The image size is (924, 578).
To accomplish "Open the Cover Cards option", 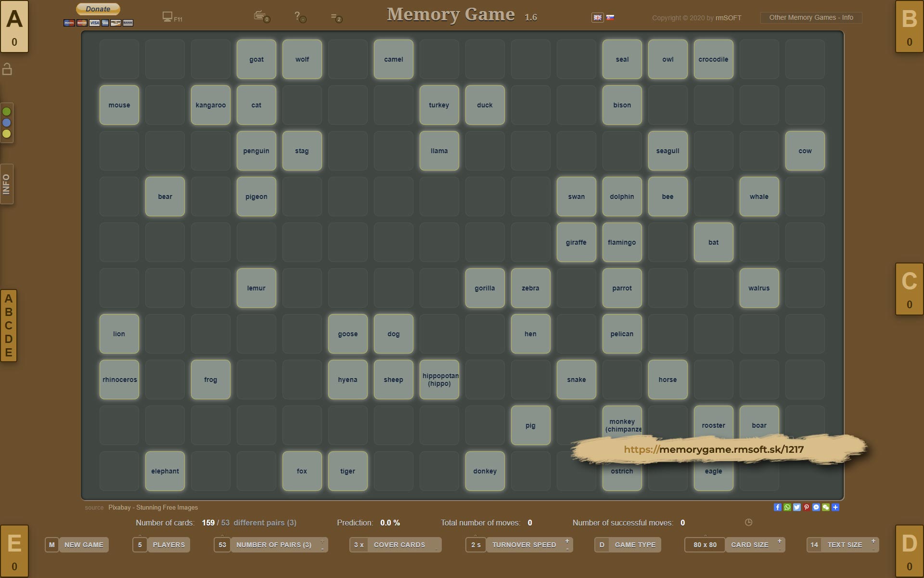I will point(399,545).
